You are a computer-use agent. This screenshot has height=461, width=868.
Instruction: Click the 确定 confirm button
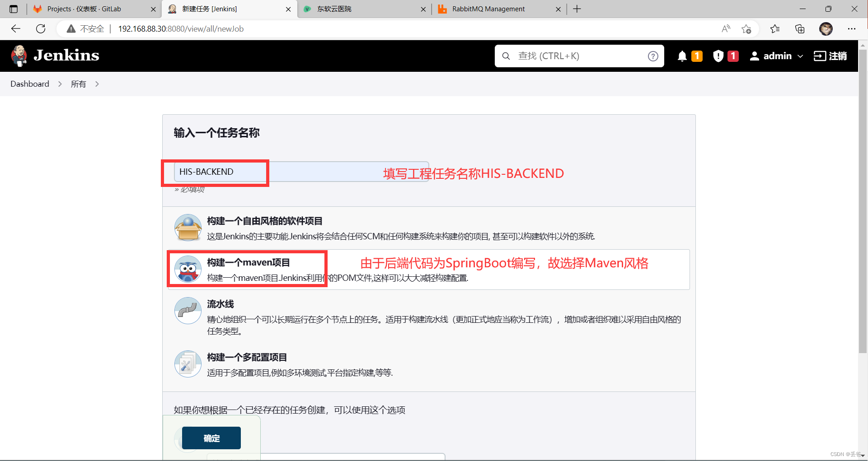[x=211, y=438]
